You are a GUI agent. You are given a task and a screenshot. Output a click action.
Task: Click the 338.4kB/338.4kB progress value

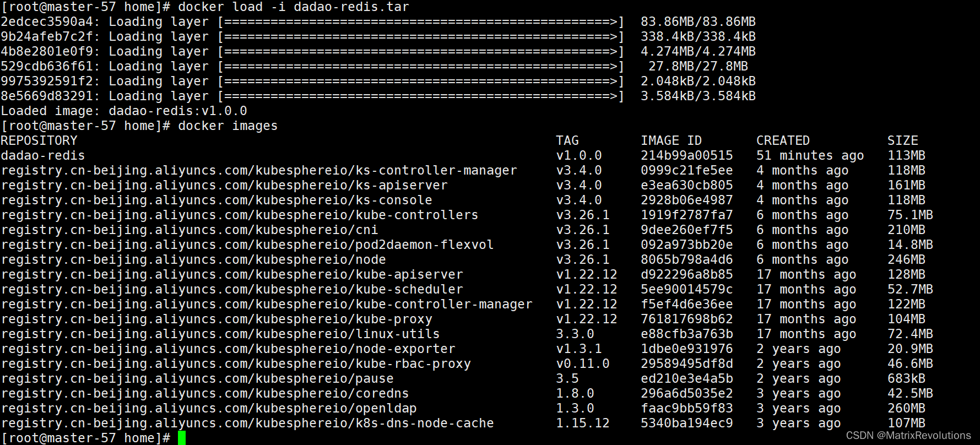coord(698,37)
